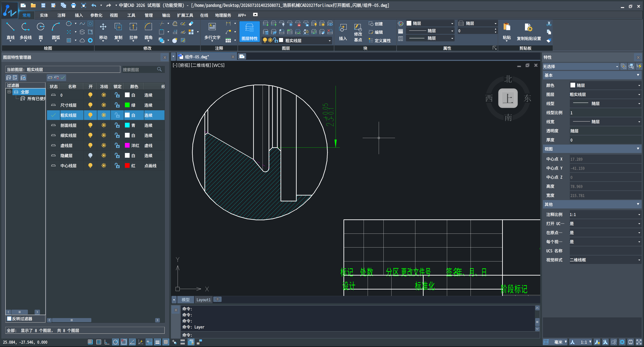Open the 注释比例 1:1 dropdown

click(605, 214)
